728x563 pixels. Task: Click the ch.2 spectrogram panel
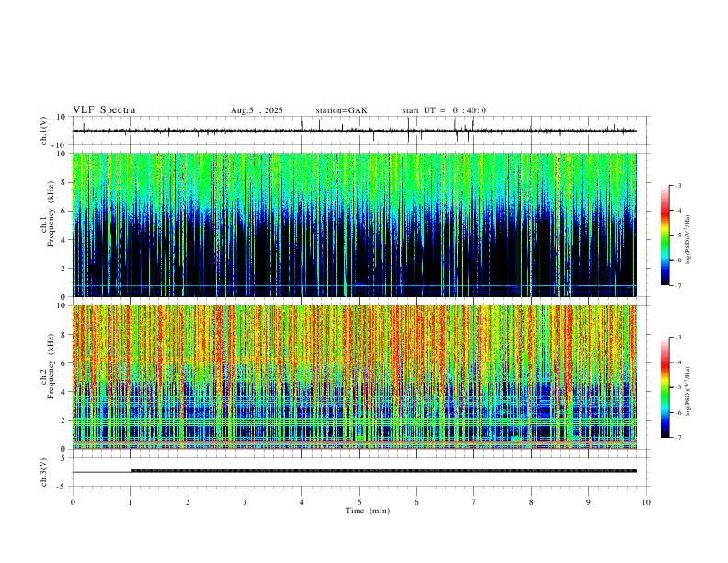pyautogui.click(x=355, y=377)
